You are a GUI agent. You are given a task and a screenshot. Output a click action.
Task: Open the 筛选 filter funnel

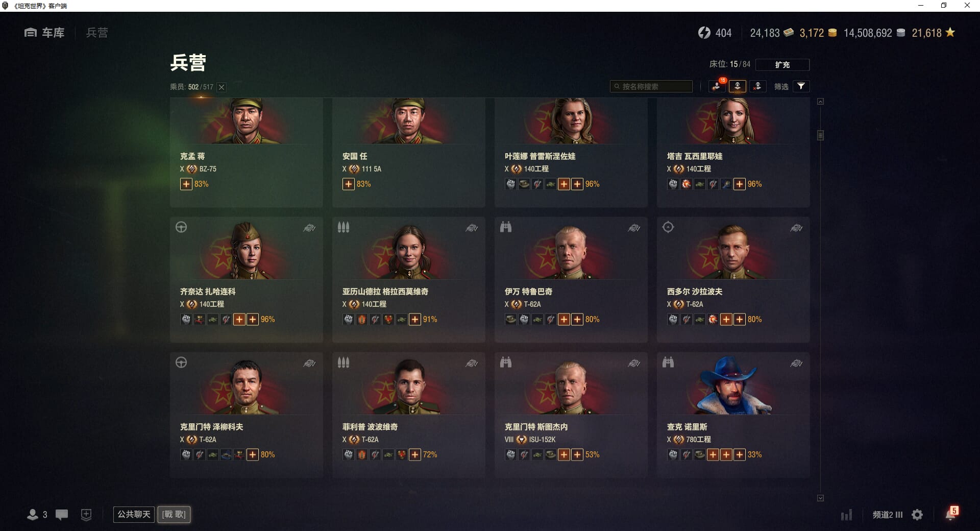click(x=801, y=86)
